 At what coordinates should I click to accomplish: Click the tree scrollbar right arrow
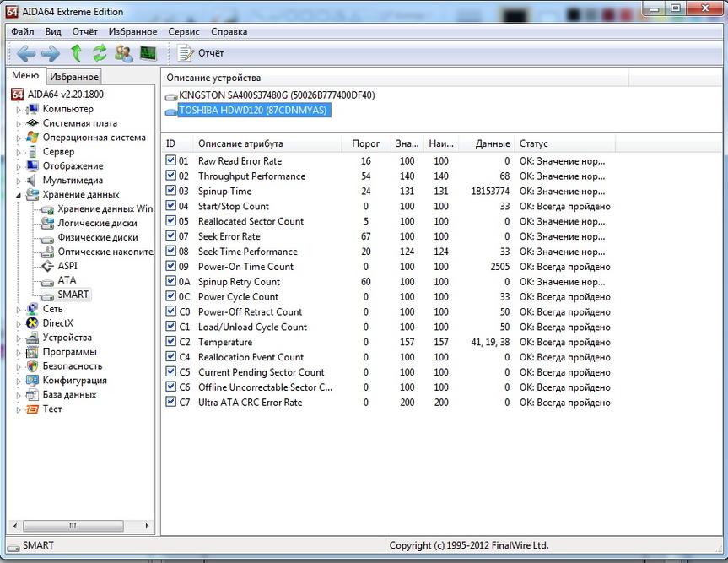[147, 526]
